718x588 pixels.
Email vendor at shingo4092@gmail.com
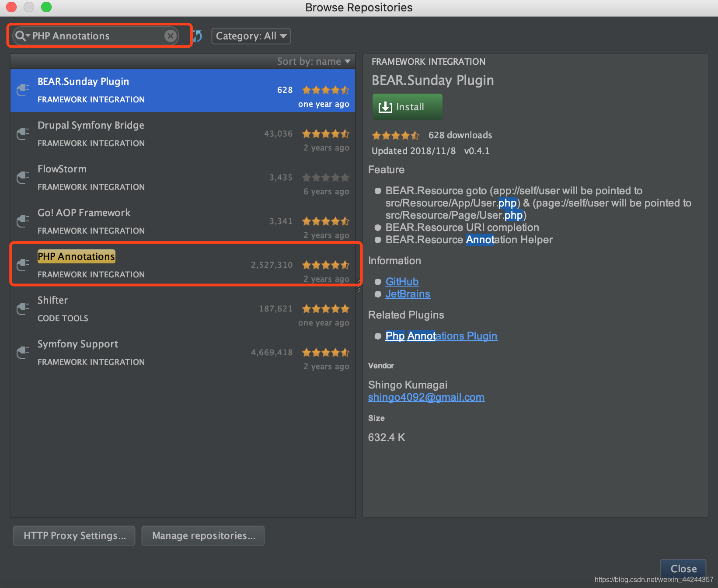[x=426, y=397]
